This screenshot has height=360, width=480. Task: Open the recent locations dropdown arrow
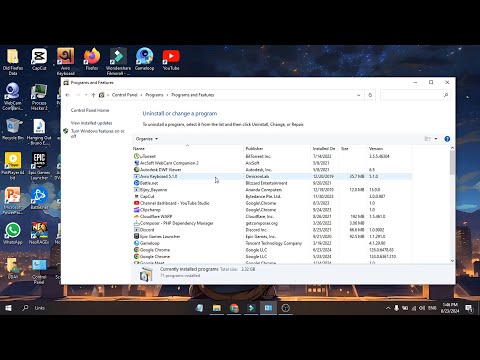(x=86, y=95)
